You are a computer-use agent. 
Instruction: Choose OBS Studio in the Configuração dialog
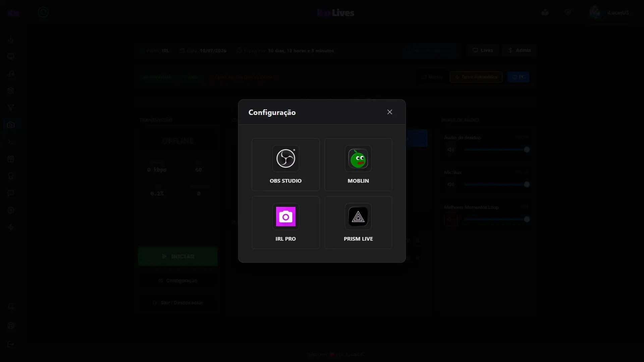pos(285,165)
